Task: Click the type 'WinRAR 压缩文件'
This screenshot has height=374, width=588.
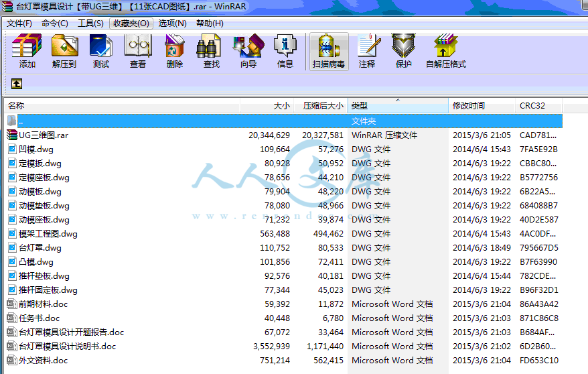Action: click(384, 135)
